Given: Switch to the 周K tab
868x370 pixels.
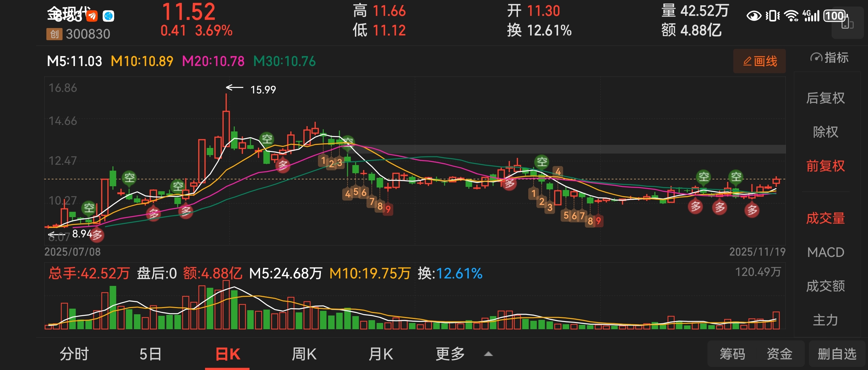Looking at the screenshot, I should click(x=304, y=354).
